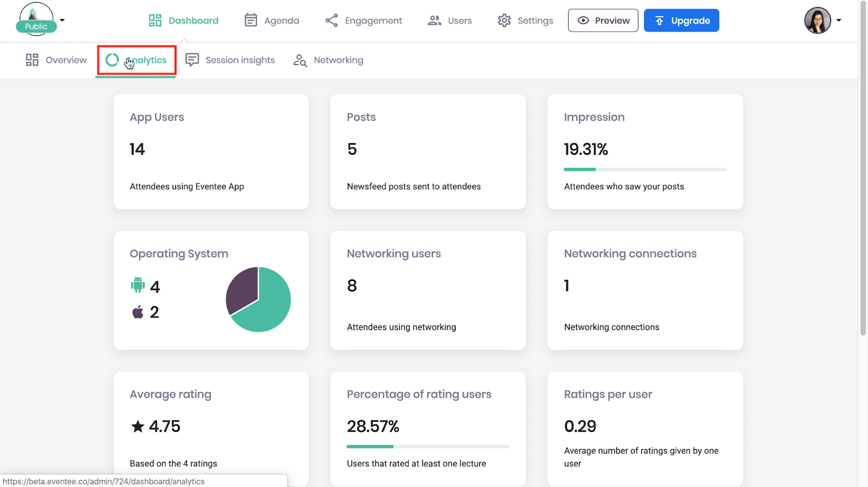
Task: Click the Agenda calendar icon
Action: (x=251, y=20)
